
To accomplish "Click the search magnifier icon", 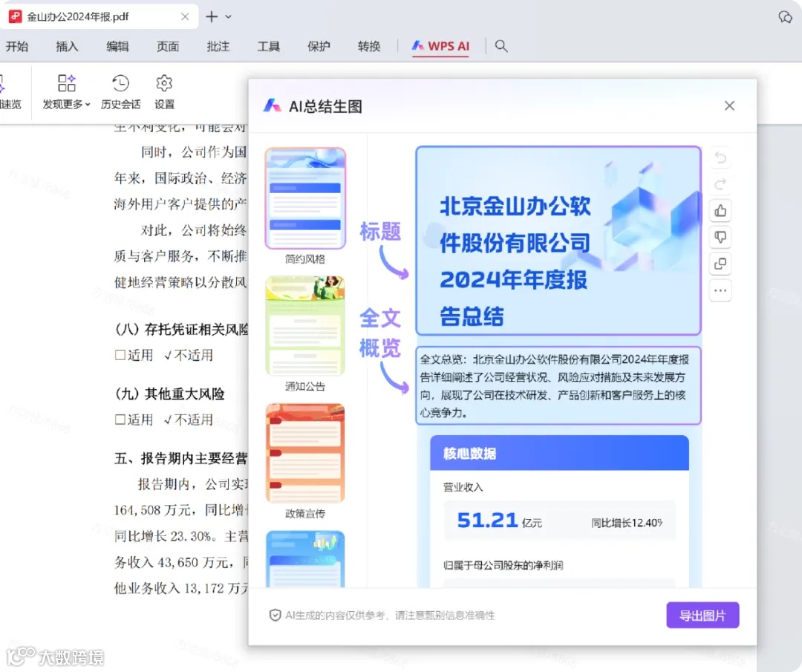I will click(501, 47).
